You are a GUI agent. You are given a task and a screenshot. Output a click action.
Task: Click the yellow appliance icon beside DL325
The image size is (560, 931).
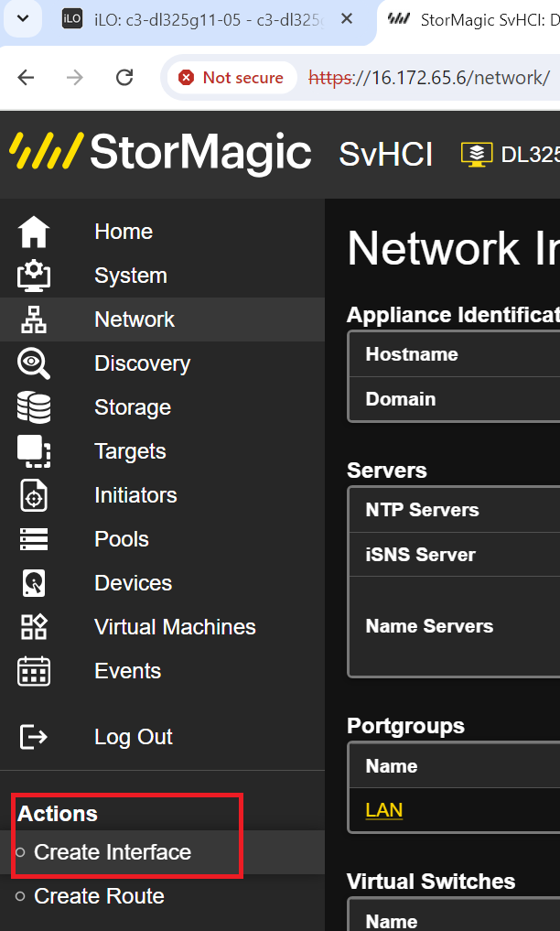(477, 155)
